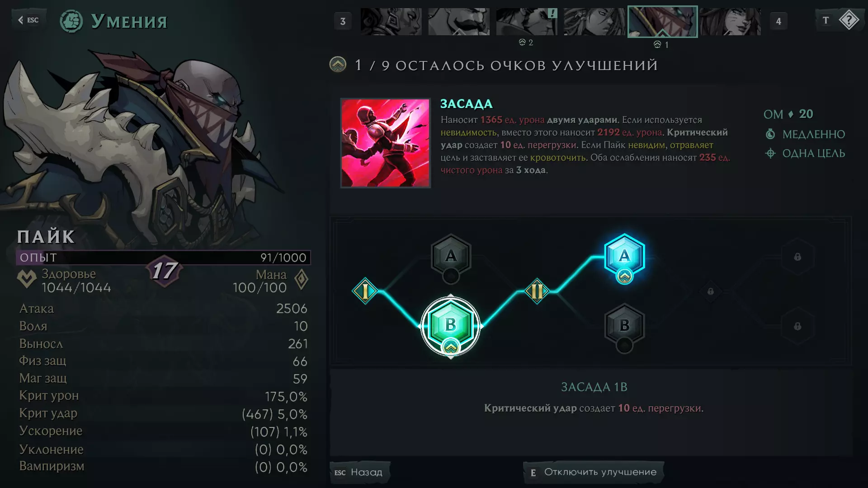Click the Назад back button
868x488 pixels.
(x=359, y=472)
